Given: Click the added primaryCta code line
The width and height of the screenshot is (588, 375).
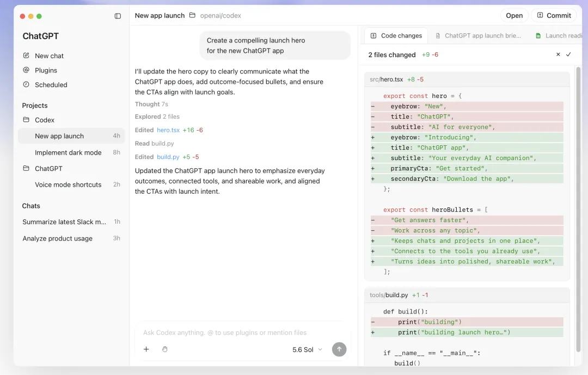Looking at the screenshot, I should pyautogui.click(x=467, y=168).
